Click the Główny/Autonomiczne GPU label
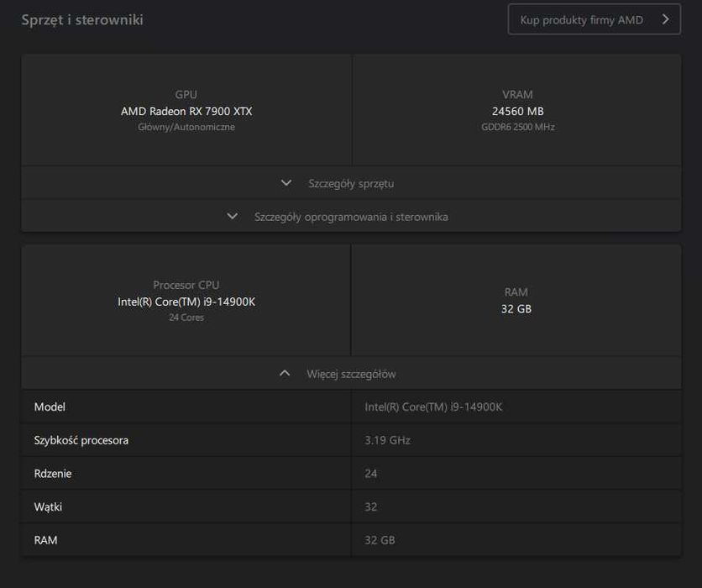This screenshot has height=588, width=702. point(186,128)
